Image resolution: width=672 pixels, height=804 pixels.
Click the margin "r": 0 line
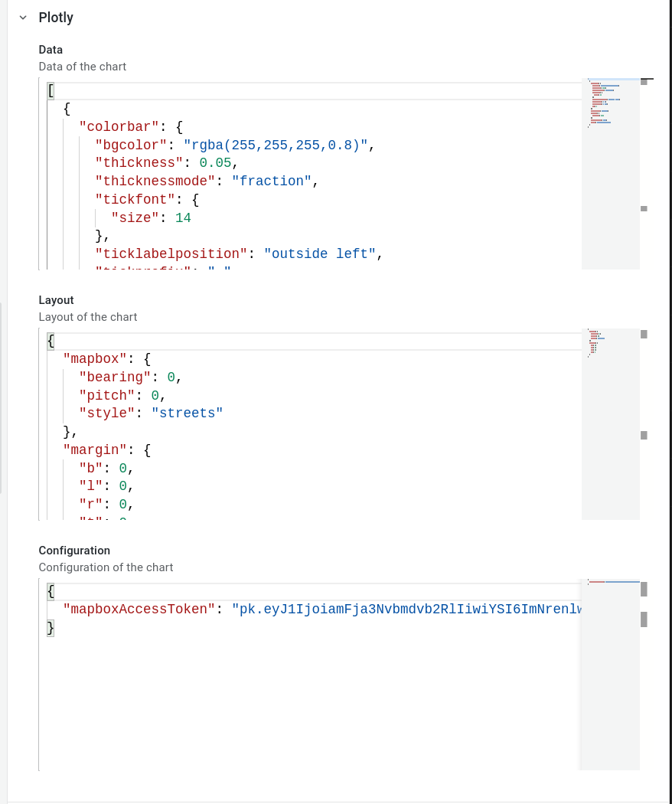[x=106, y=505]
